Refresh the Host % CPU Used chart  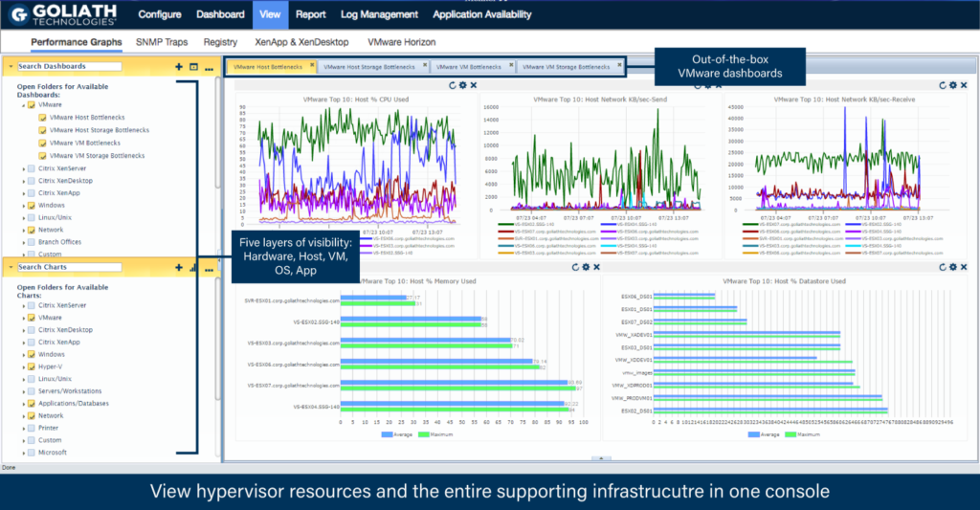coord(453,85)
